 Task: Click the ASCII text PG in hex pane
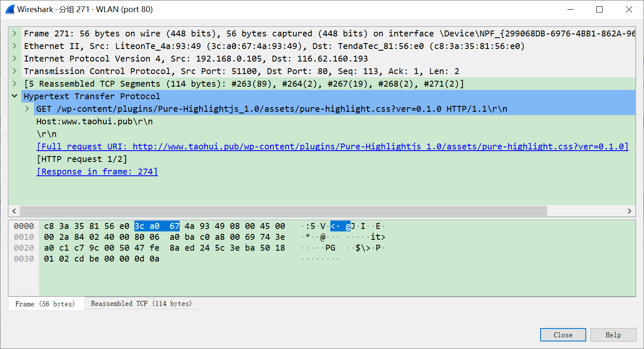(x=330, y=248)
